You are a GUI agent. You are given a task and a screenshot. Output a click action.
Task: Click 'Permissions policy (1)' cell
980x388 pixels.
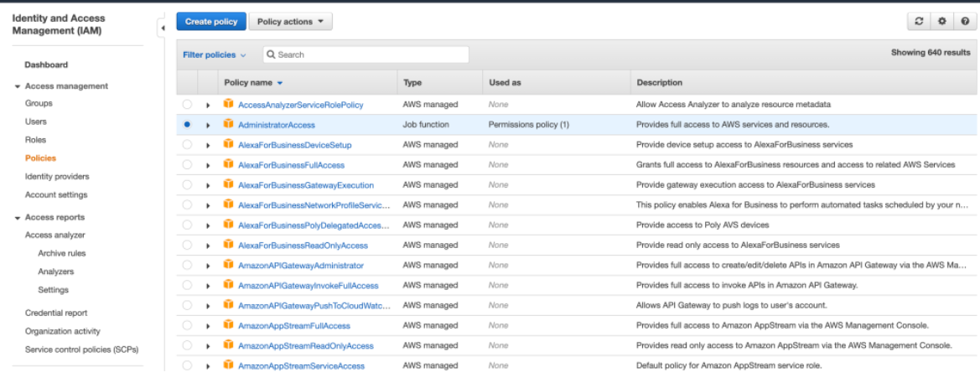tap(529, 124)
